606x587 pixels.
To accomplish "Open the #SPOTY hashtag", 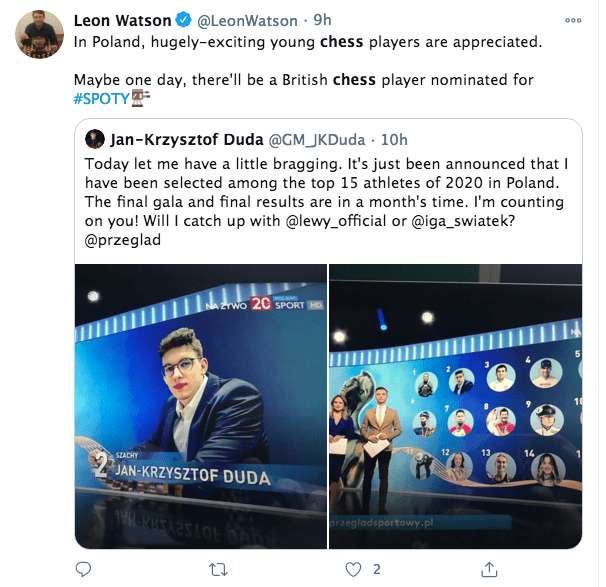I will point(101,99).
